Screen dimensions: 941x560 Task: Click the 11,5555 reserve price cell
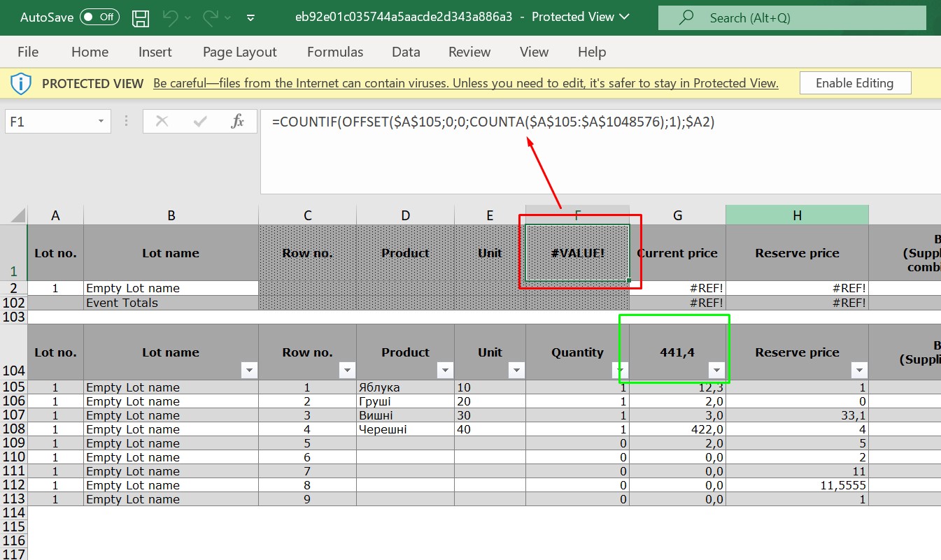point(797,485)
